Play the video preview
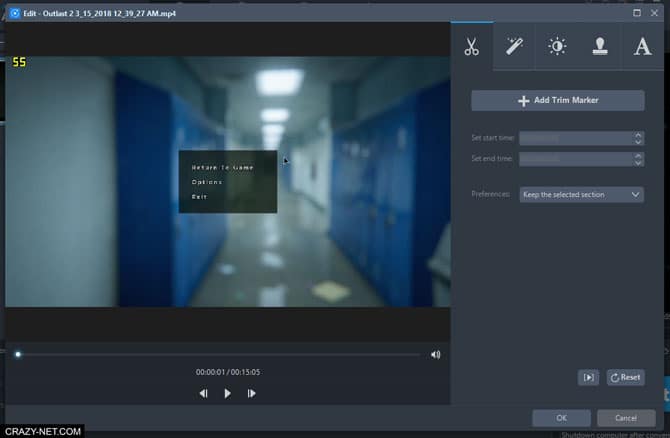The height and width of the screenshot is (438, 670). (227, 393)
